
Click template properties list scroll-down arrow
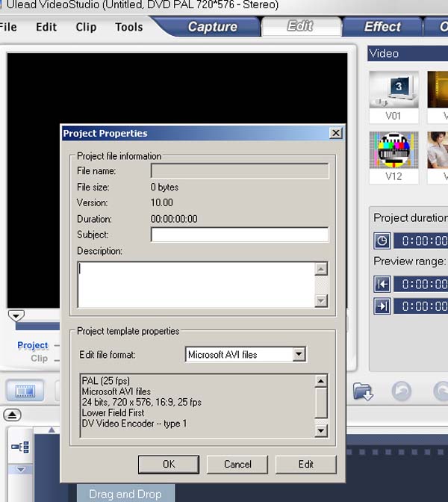[x=321, y=430]
